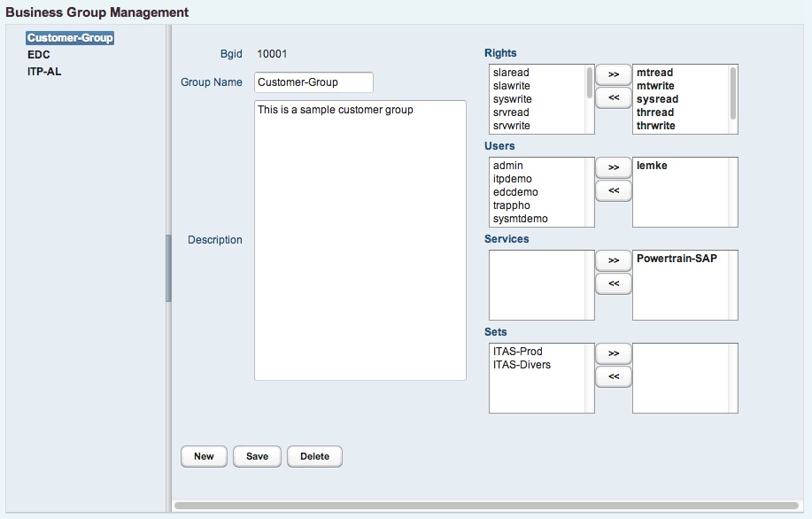Click the New button
Screen dimensions: 812x519
[x=204, y=456]
